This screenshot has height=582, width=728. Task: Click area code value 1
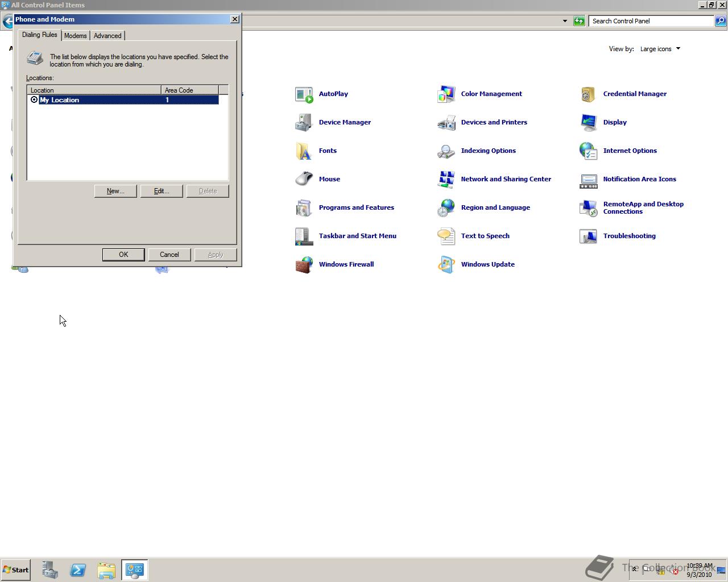pyautogui.click(x=167, y=100)
